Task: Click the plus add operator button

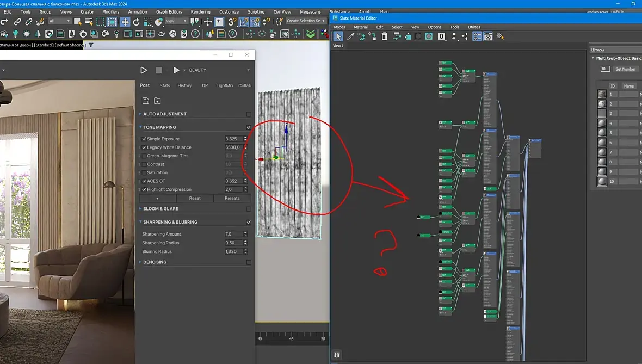Action: point(157,198)
